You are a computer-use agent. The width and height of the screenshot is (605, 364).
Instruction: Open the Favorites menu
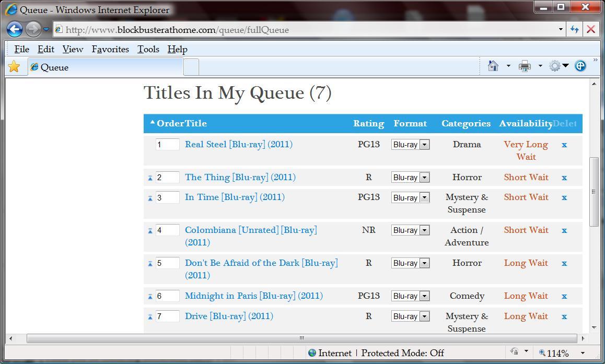(x=110, y=49)
